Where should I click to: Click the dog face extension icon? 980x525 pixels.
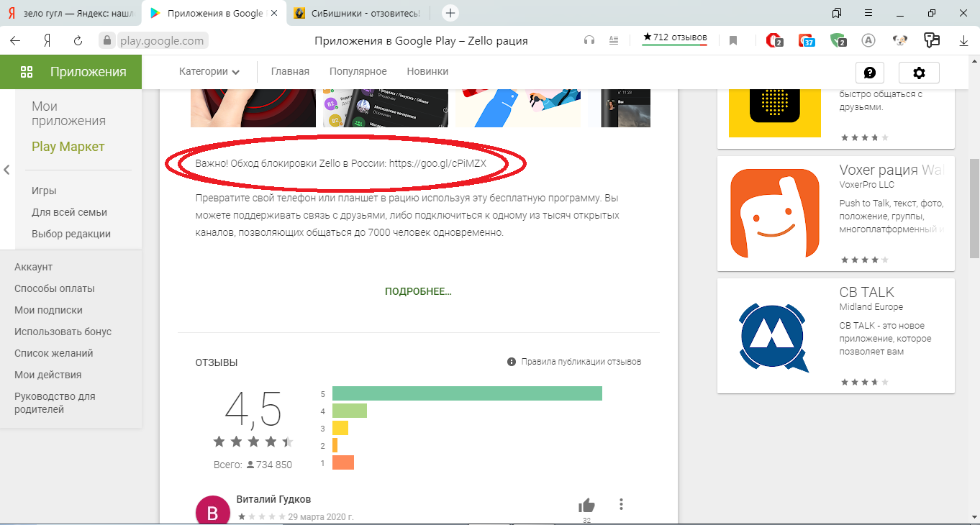point(900,41)
